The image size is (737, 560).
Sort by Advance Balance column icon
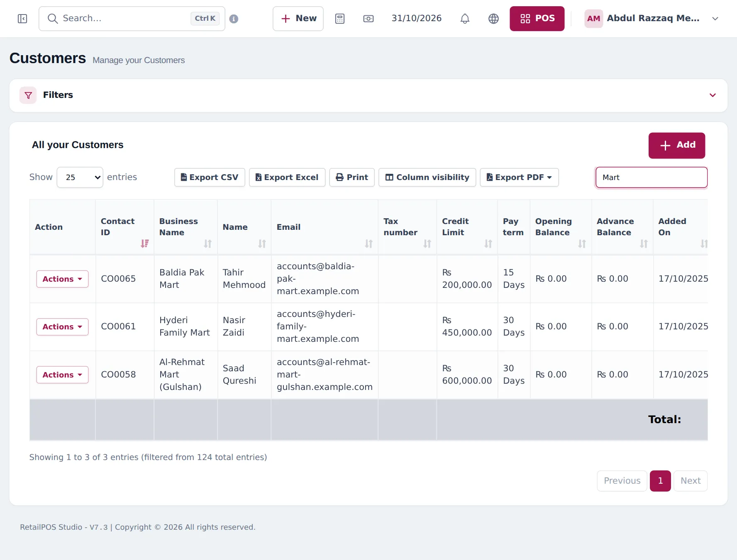tap(644, 243)
